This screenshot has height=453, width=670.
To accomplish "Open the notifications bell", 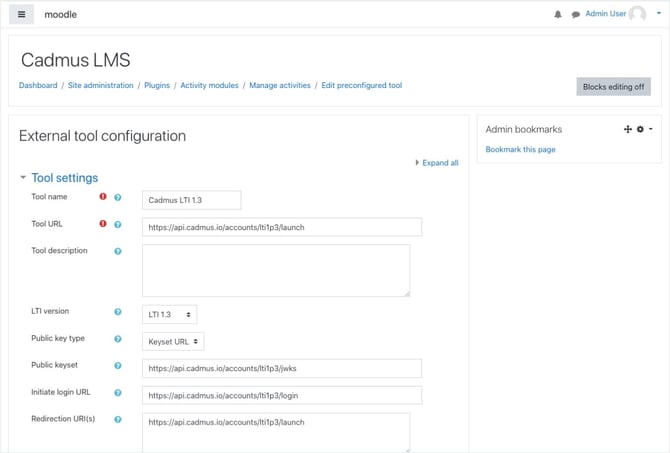I will pyautogui.click(x=558, y=15).
